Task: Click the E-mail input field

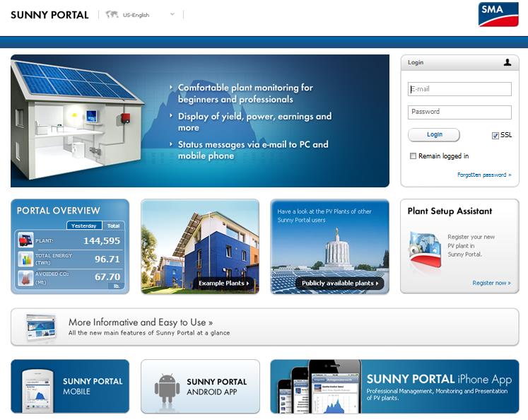Action: click(x=459, y=89)
